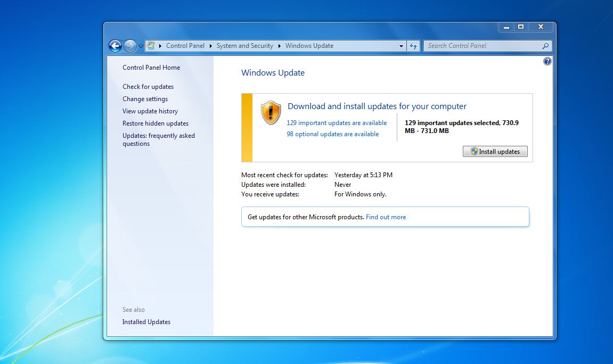Select System and Security in the breadcrumb

pos(245,46)
